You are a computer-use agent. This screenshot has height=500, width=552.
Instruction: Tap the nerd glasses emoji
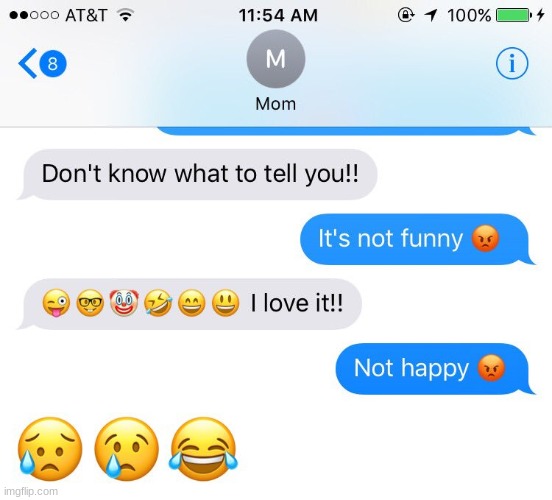coord(90,303)
